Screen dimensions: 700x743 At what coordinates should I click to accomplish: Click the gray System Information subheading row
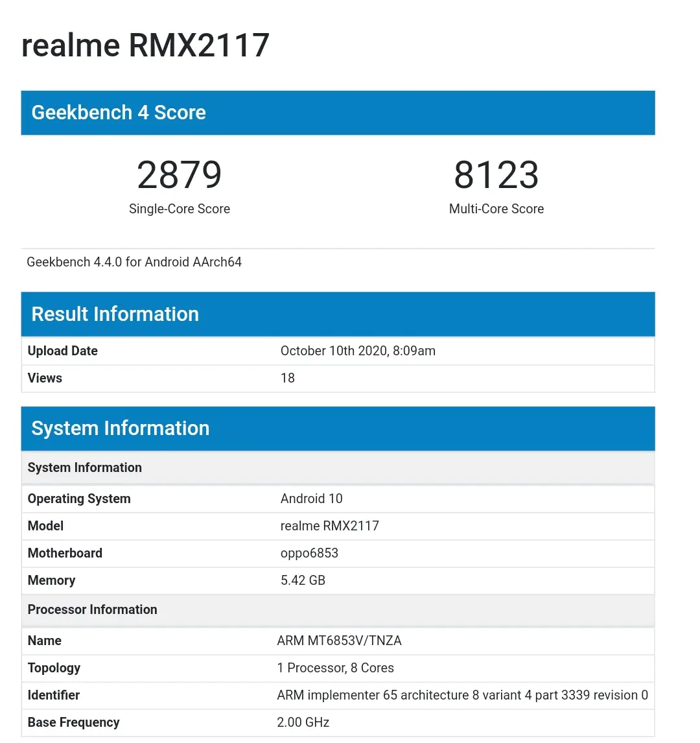pos(338,467)
